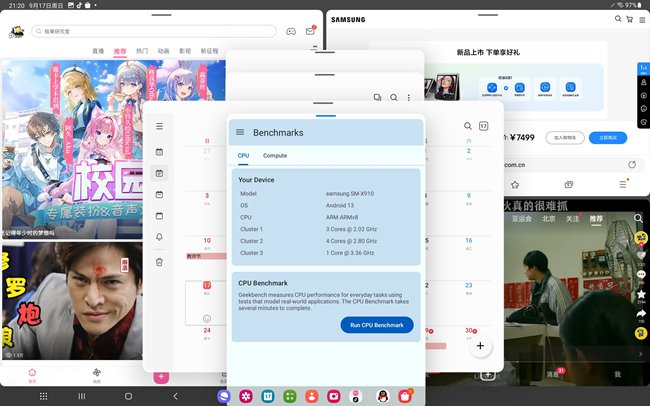
Task: Tap the samsung SM-X910 model value
Action: point(350,193)
